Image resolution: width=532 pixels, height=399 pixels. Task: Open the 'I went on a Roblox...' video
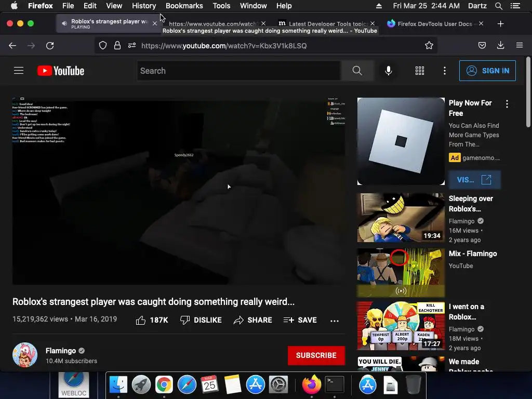[x=401, y=326]
